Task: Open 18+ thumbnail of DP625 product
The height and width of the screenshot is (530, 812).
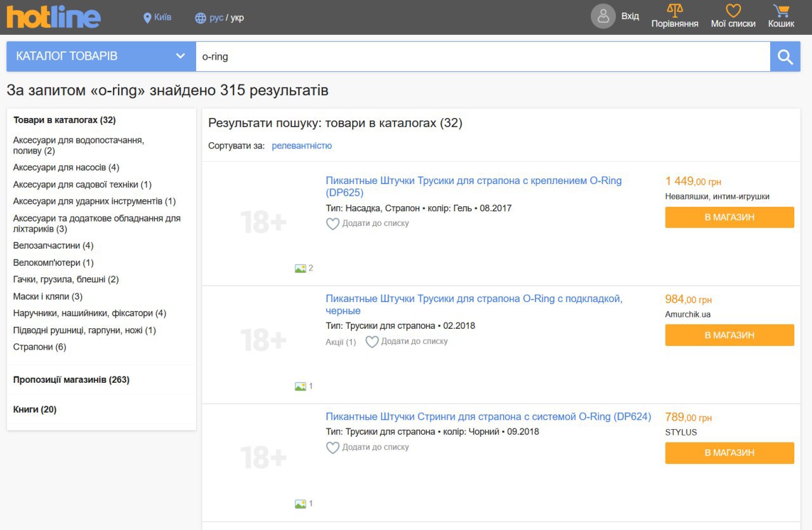Action: pyautogui.click(x=263, y=222)
